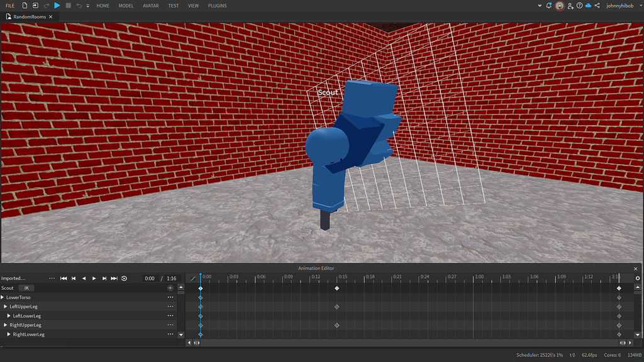Expand the LeftLowerLeg track
This screenshot has width=644, height=362.
9,316
